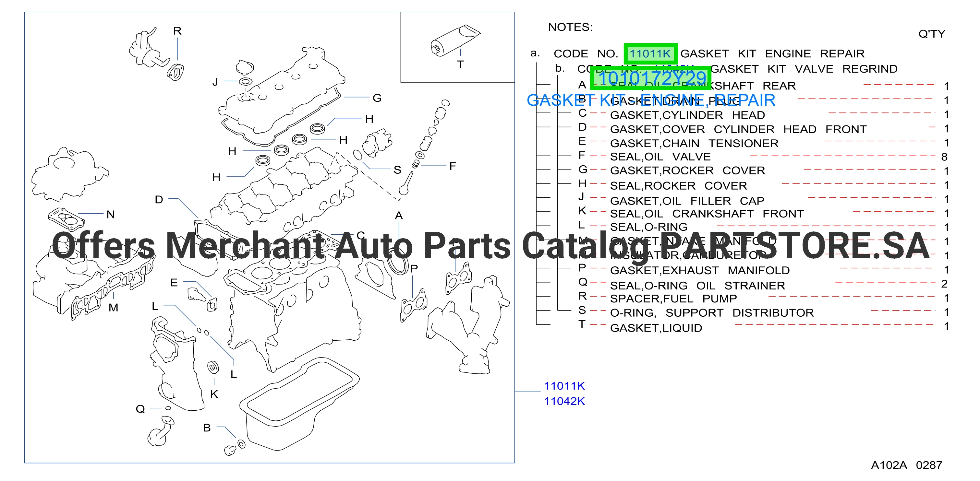The image size is (980, 481).
Task: Click the GASKET,EXHAUST MANIFOLD list entry
Action: click(x=700, y=270)
